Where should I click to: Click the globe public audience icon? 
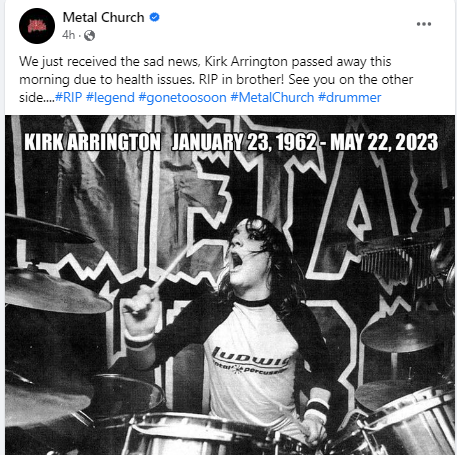click(x=89, y=35)
